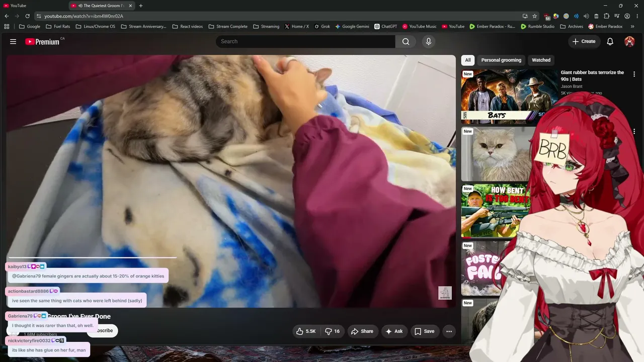Click the address bar URL

point(84,16)
